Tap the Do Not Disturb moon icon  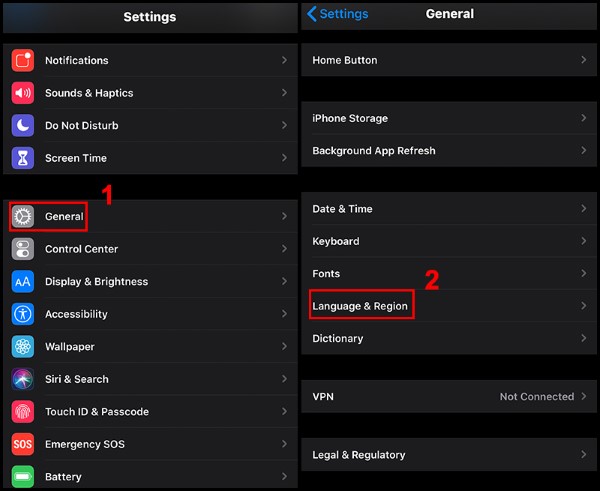23,125
